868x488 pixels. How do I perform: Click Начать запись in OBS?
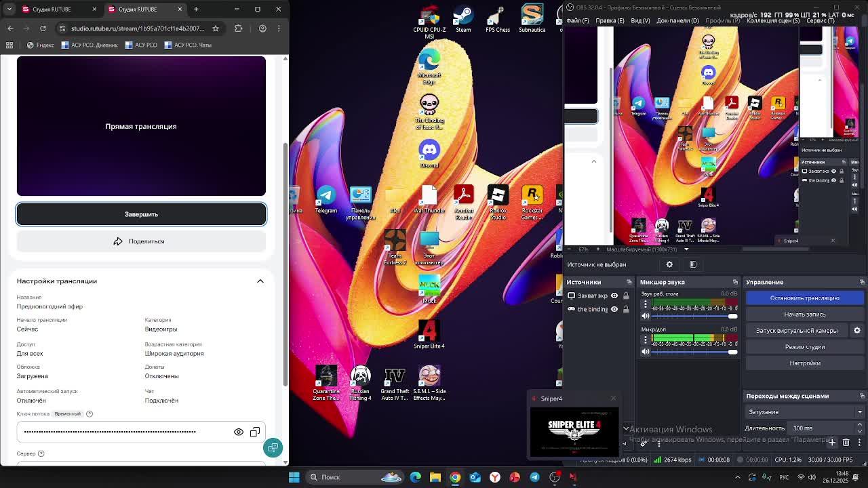(x=805, y=314)
